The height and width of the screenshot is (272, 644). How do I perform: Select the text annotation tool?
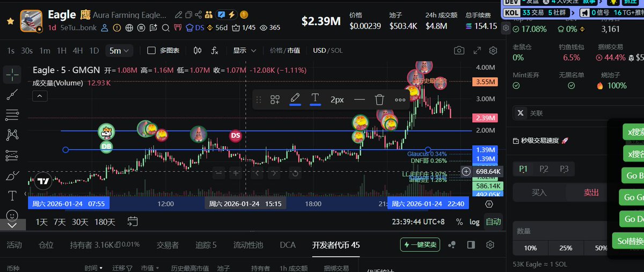point(12,195)
